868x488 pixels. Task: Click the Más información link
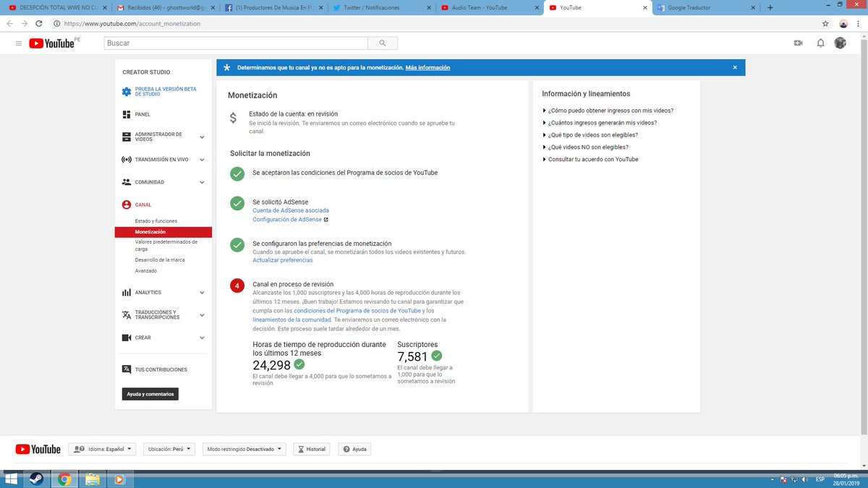[427, 67]
